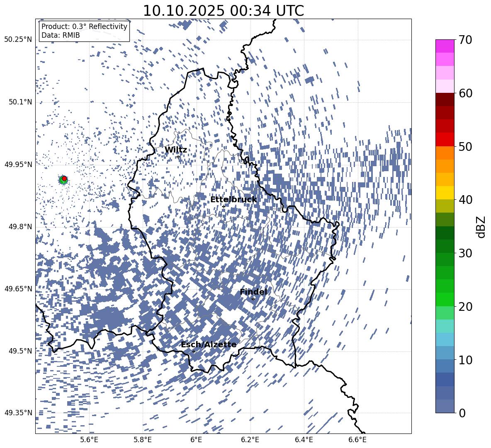Click the 50.25°N latitude label

pyautogui.click(x=18, y=40)
